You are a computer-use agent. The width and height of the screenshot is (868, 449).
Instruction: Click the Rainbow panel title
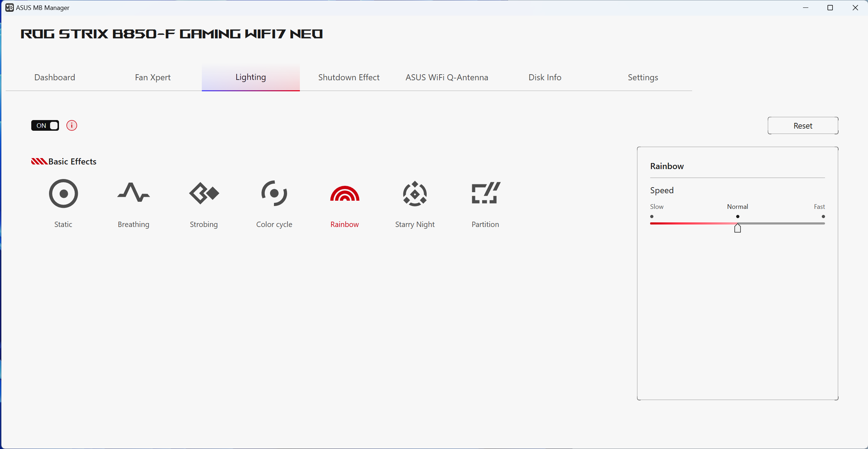click(667, 166)
